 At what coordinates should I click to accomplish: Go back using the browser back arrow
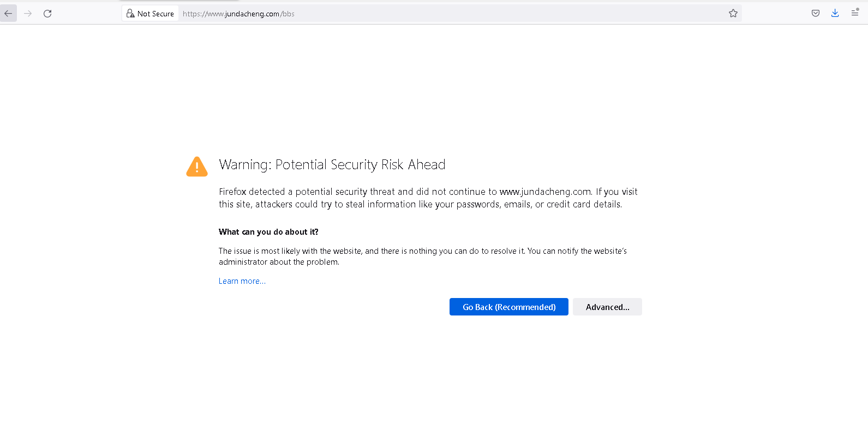(8, 14)
